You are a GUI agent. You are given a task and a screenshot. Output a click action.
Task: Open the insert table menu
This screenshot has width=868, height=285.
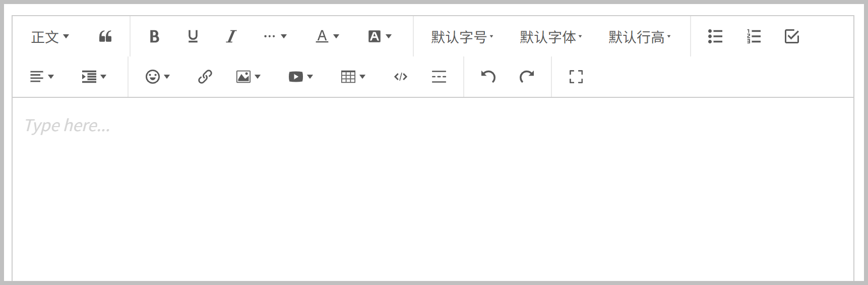pos(353,77)
